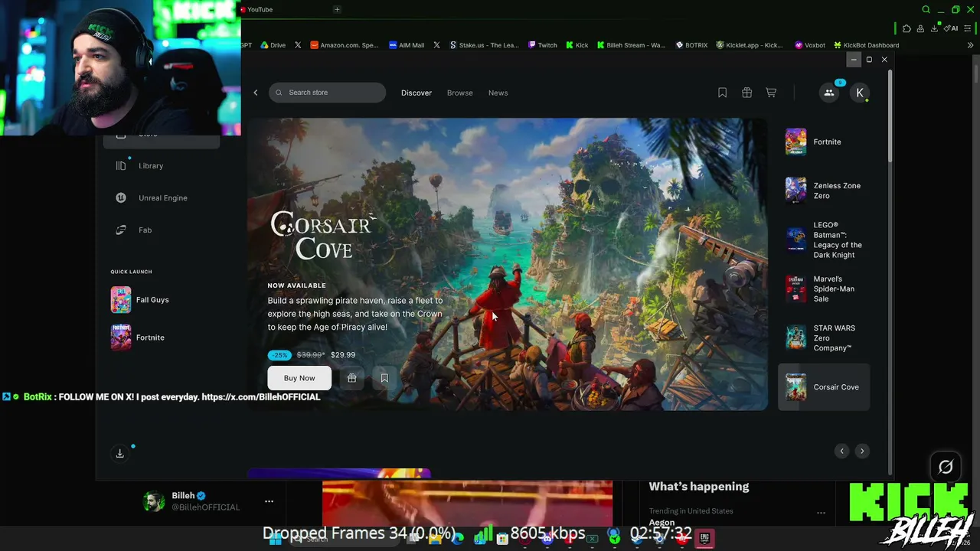980x551 pixels.
Task: Open the wishlist bookmark icon in header
Action: point(722,93)
